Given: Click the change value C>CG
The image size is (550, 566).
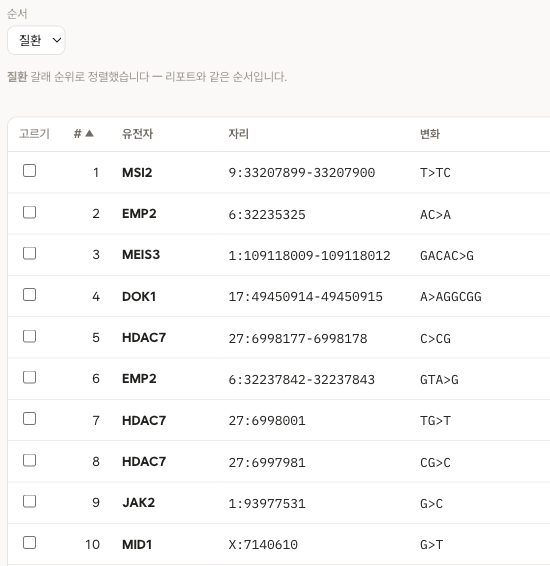Looking at the screenshot, I should (x=435, y=339).
